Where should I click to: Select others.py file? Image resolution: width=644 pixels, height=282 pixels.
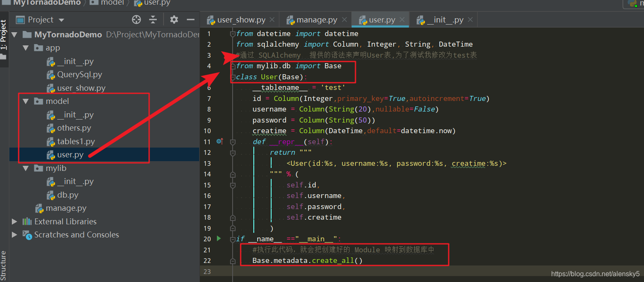[74, 128]
